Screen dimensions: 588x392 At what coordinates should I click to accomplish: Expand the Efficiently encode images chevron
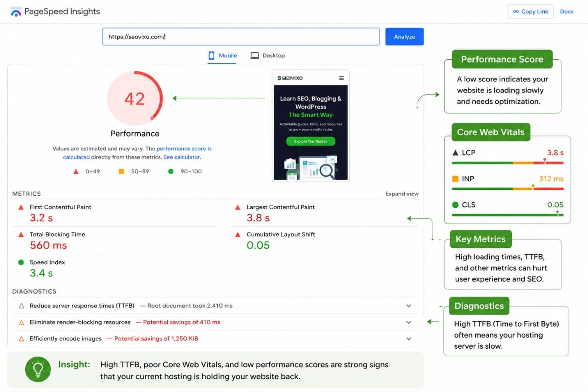tap(409, 339)
